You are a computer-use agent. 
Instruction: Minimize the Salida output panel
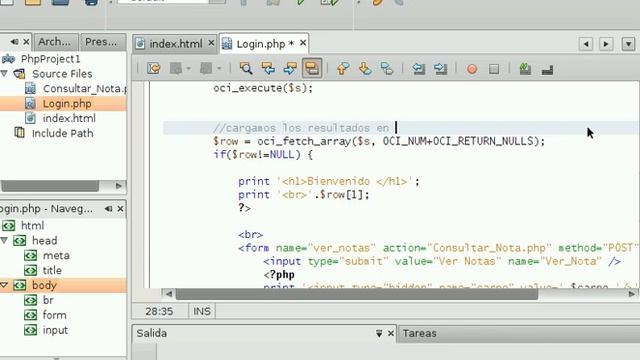[379, 333]
